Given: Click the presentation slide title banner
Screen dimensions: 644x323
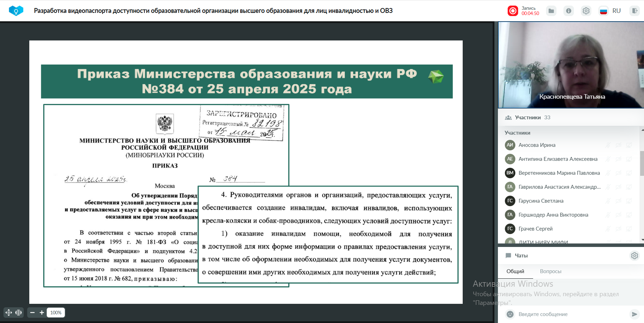Looking at the screenshot, I should coord(247,81).
